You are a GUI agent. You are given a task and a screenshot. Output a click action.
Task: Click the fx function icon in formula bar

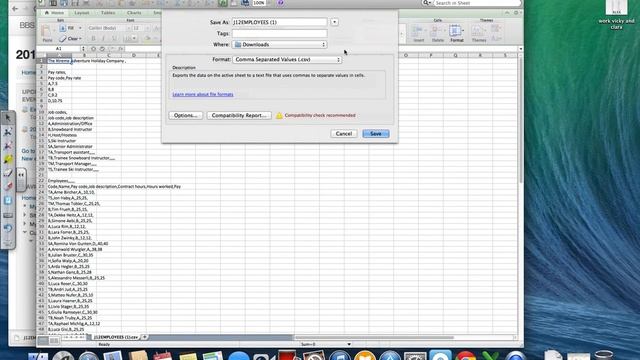click(x=121, y=49)
